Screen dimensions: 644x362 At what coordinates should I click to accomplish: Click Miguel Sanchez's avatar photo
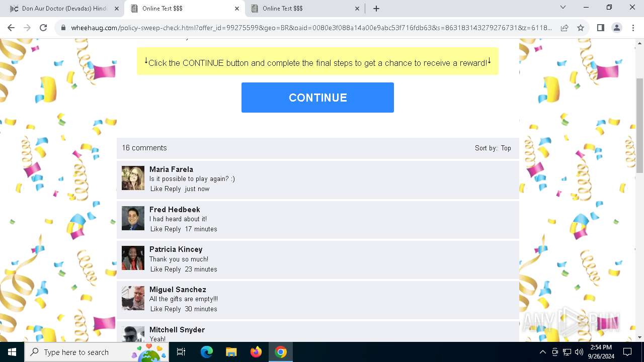coord(133,298)
